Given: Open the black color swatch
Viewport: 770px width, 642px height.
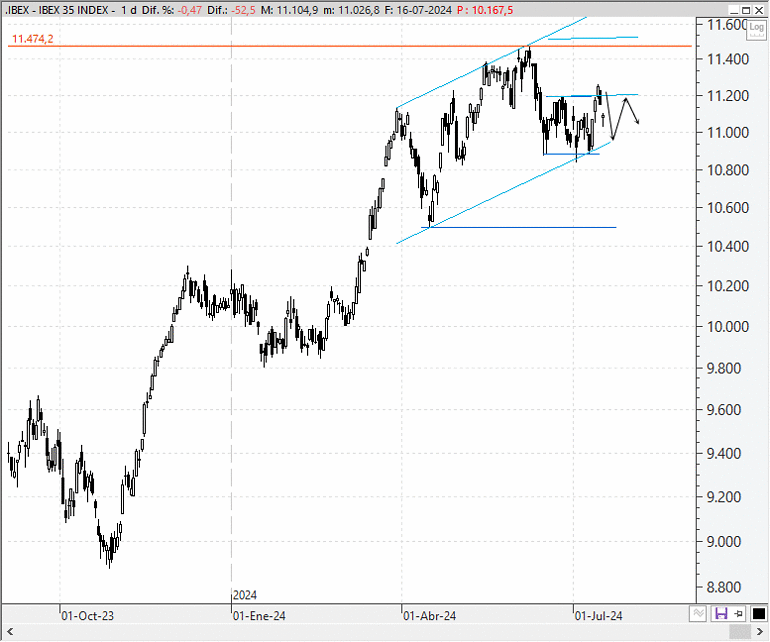Looking at the screenshot, I should pyautogui.click(x=758, y=613).
